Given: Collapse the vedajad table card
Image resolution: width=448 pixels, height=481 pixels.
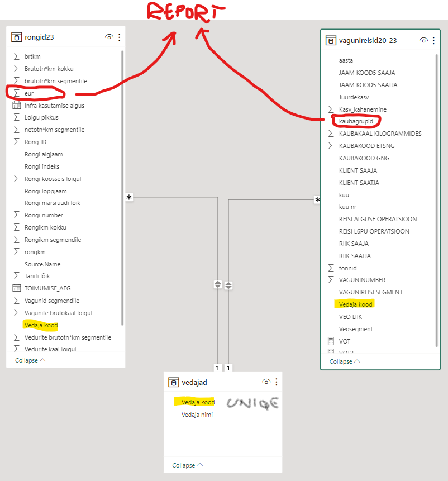Looking at the screenshot, I should 187,465.
